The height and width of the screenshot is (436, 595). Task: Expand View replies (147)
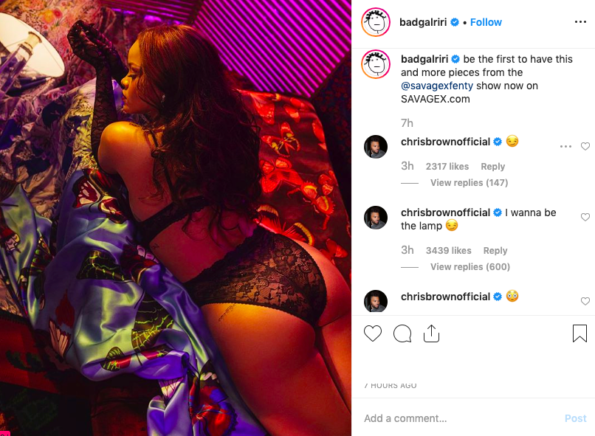(x=469, y=183)
